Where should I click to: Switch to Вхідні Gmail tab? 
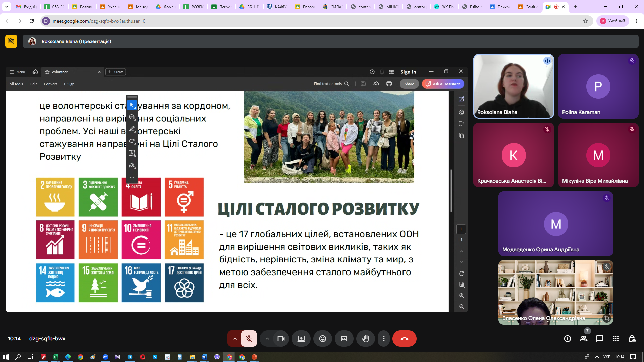[x=26, y=7]
